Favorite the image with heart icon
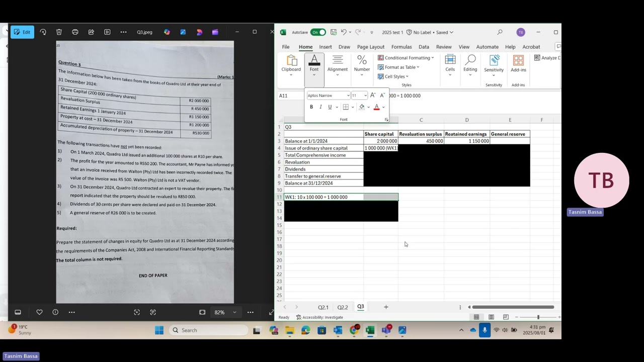The image size is (644, 362). (39, 312)
